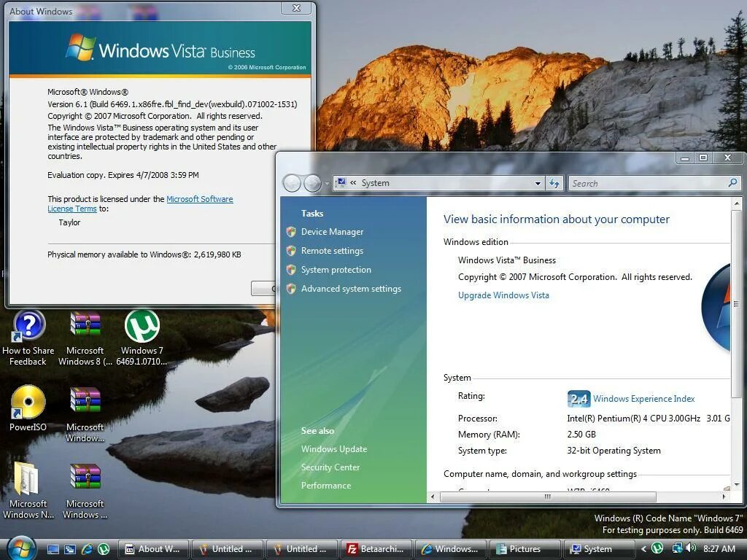Open Microsoft Windows ... archive in bottom row
The height and width of the screenshot is (560, 747).
coord(85,491)
